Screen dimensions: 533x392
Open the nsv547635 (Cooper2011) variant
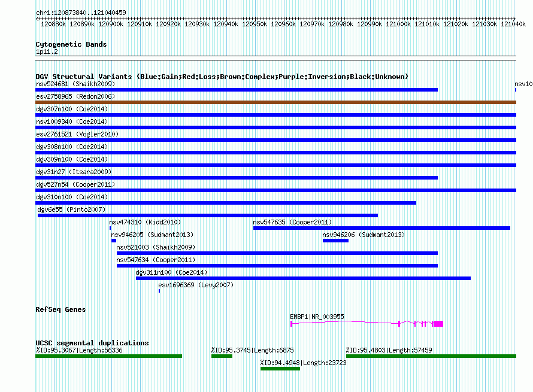point(292,222)
